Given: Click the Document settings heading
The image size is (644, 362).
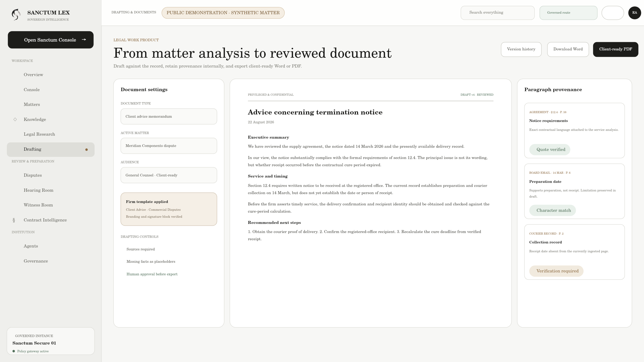Looking at the screenshot, I should coord(144,90).
